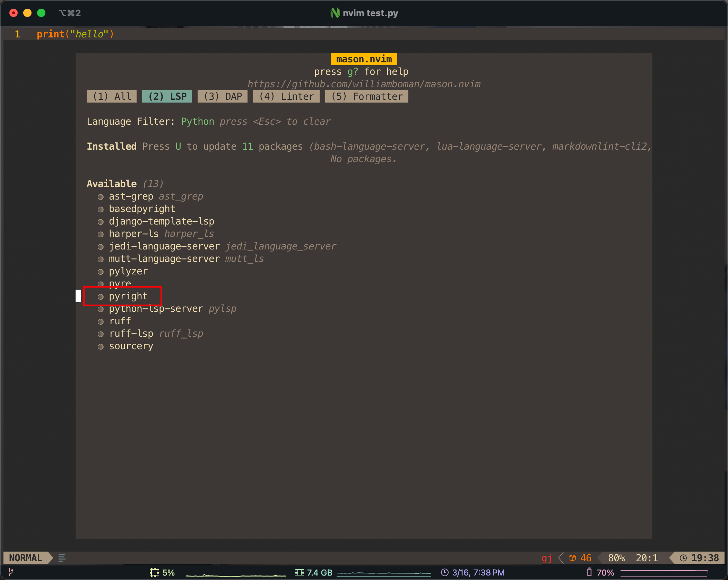Click the CPU chip icon in the bottom bar

click(x=154, y=572)
